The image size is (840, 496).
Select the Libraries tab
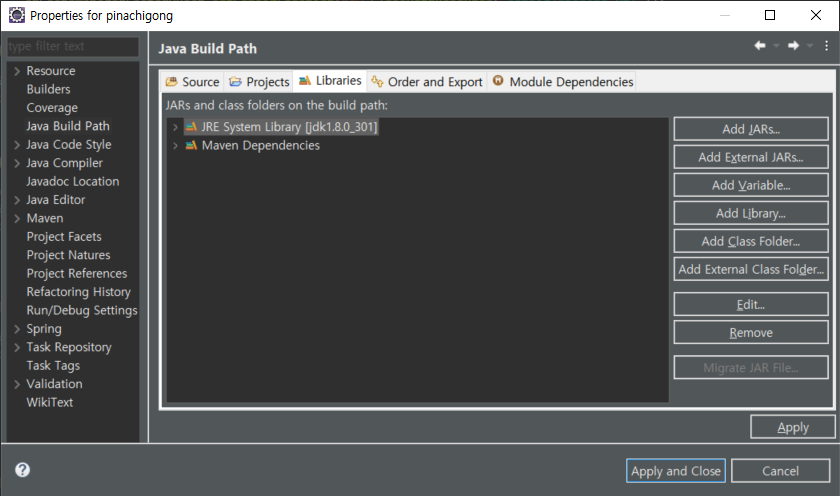coord(330,81)
